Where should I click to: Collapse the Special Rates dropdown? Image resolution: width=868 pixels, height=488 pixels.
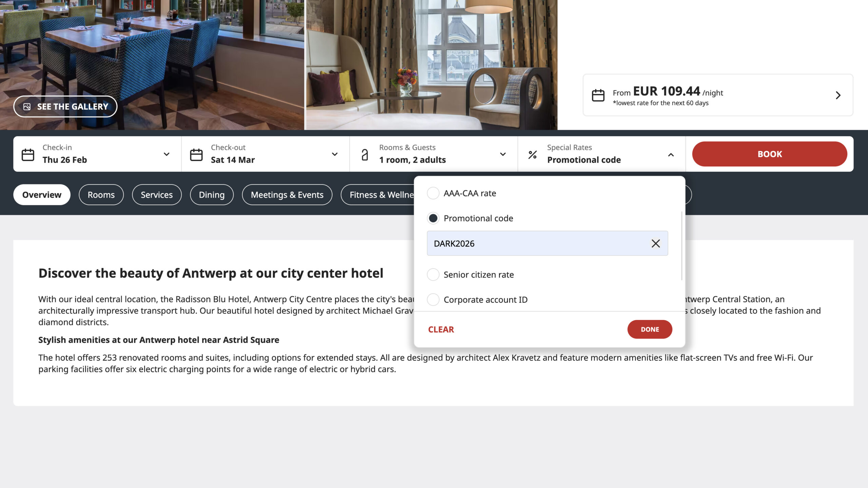(671, 155)
